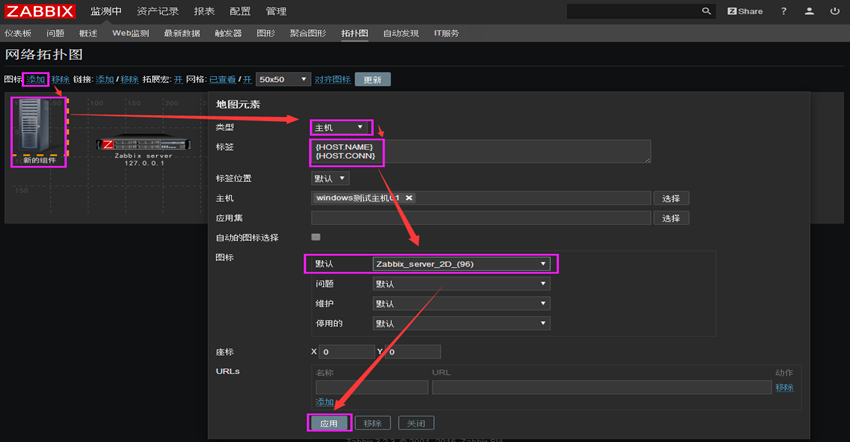The image size is (850, 442).
Task: Click 对齐图标 link
Action: [x=332, y=79]
